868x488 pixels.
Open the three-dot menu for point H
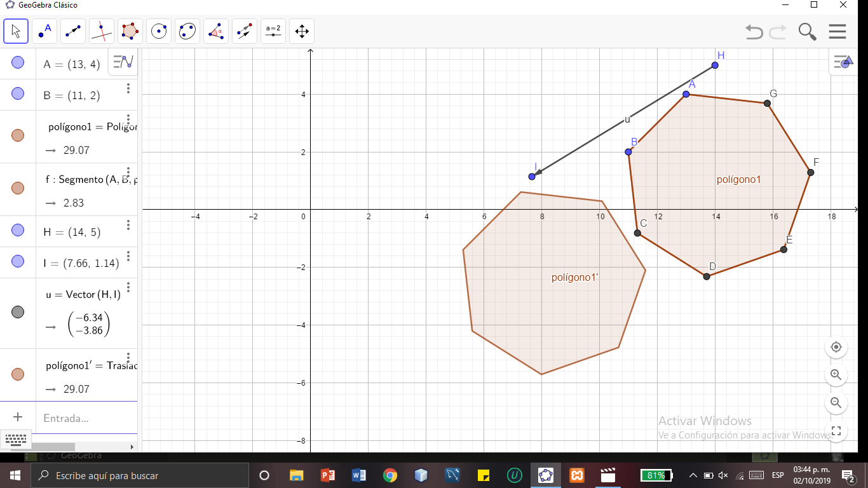(129, 224)
